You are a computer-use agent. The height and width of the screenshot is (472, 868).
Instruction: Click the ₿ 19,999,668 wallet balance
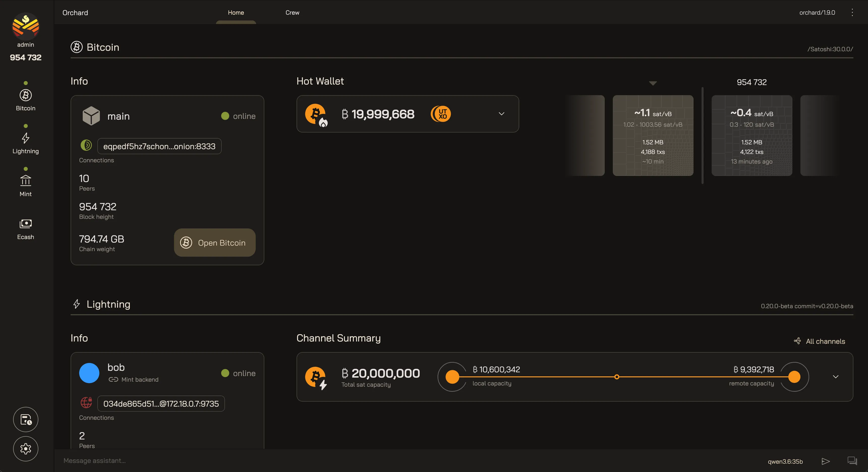[x=378, y=114]
